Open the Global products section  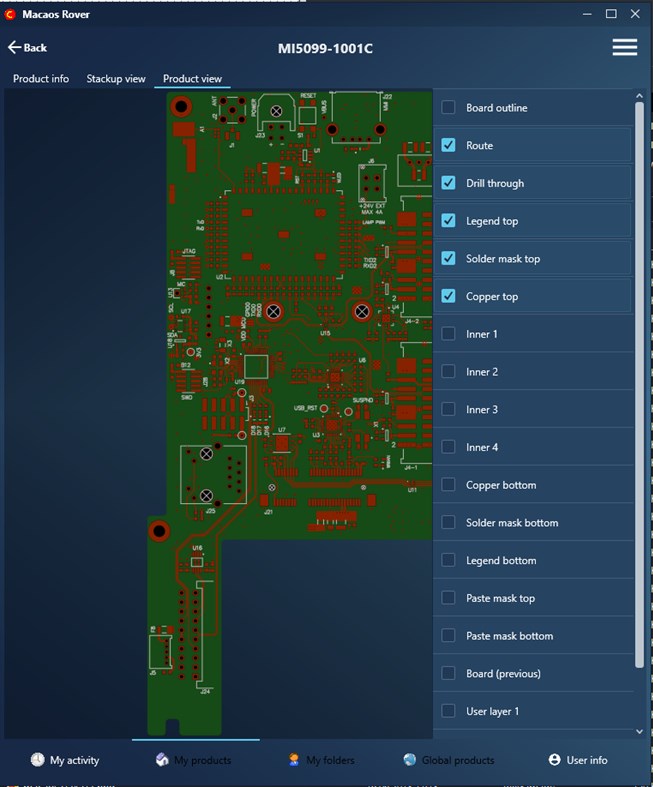(449, 760)
